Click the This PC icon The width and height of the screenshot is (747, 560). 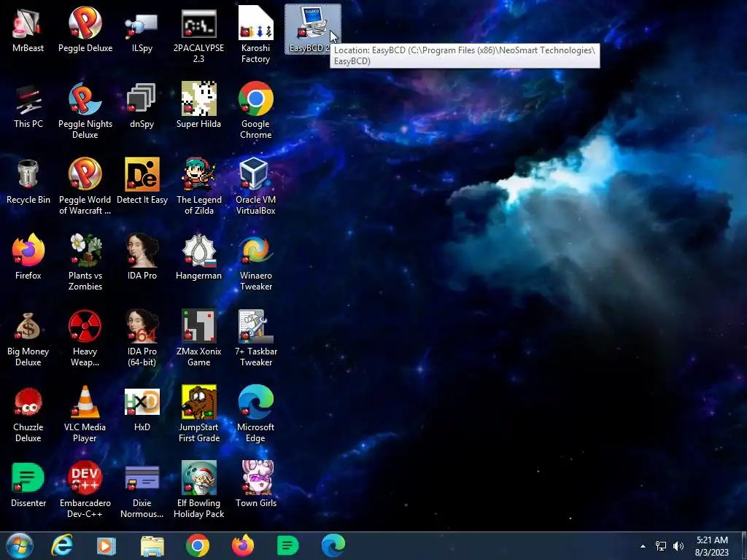(28, 105)
